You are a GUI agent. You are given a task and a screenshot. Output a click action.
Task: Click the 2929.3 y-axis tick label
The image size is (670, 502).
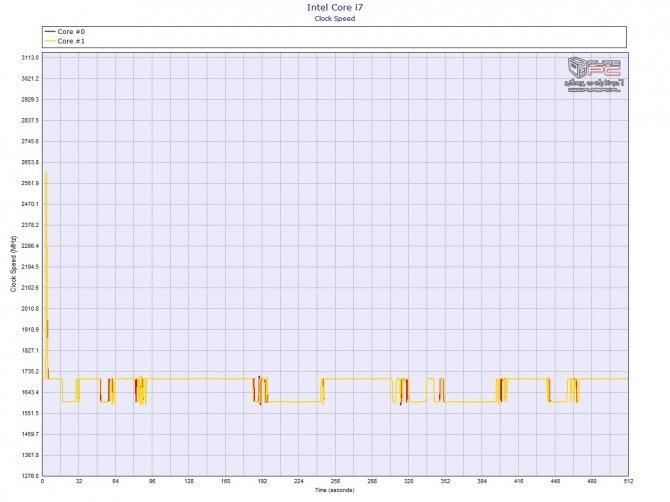coord(30,100)
